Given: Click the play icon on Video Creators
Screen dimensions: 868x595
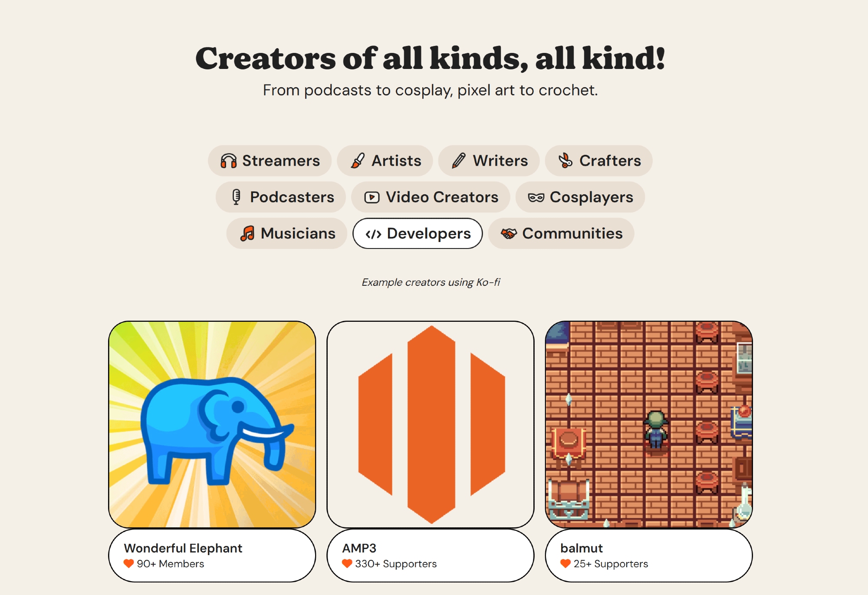Looking at the screenshot, I should 372,197.
